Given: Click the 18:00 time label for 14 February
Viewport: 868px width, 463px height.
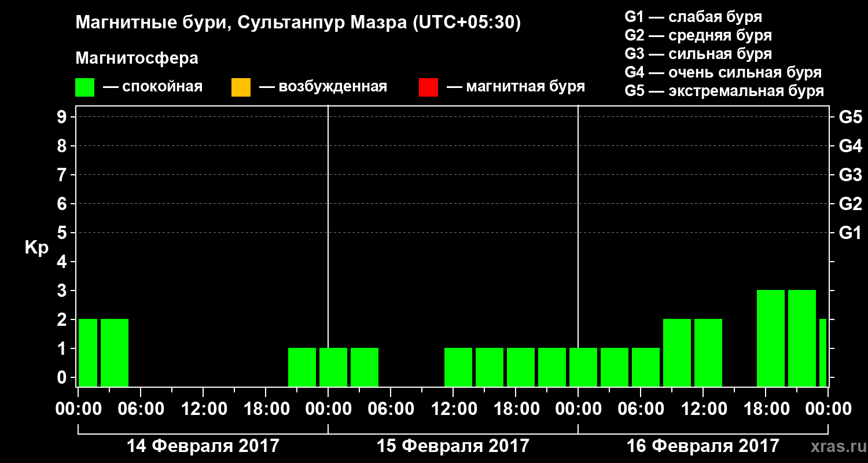Looking at the screenshot, I should [266, 409].
